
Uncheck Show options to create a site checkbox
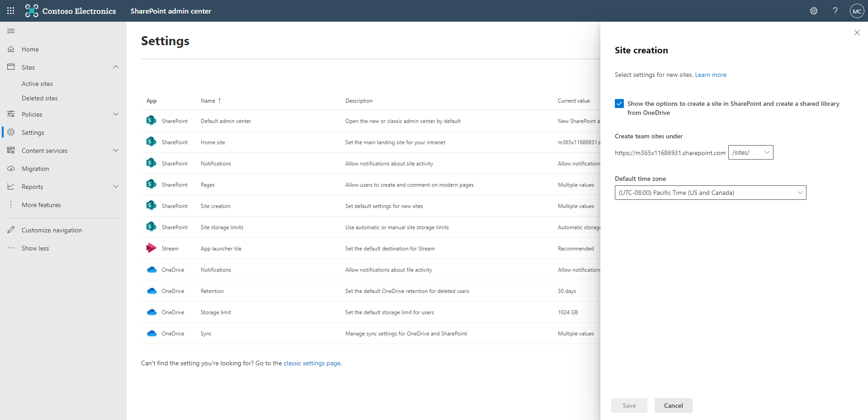click(619, 104)
